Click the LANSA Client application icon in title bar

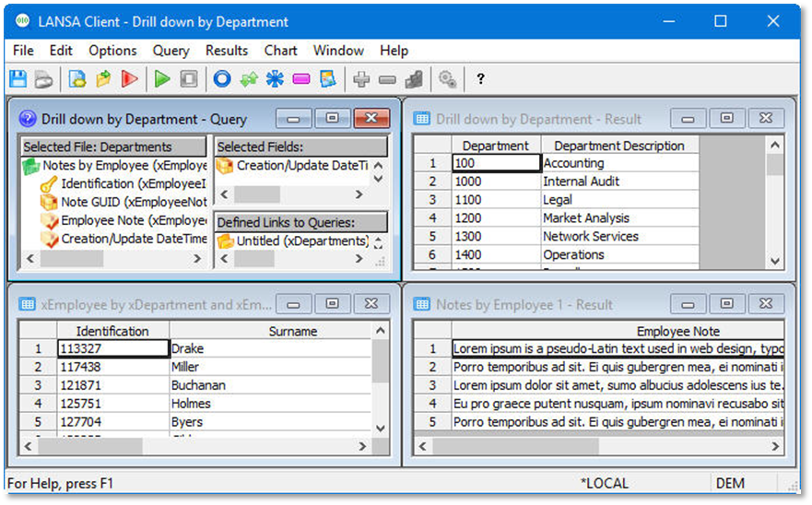23,20
